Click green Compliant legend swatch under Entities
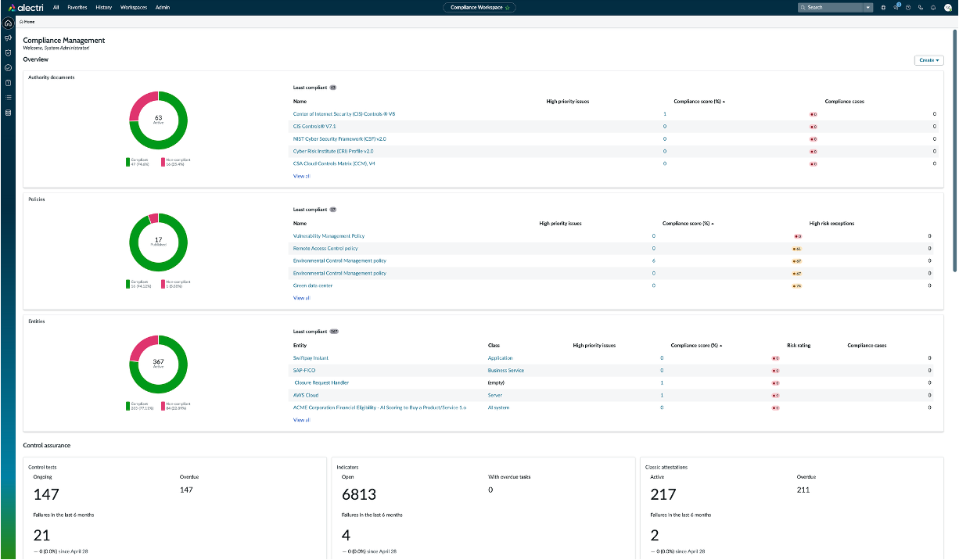 (x=128, y=406)
